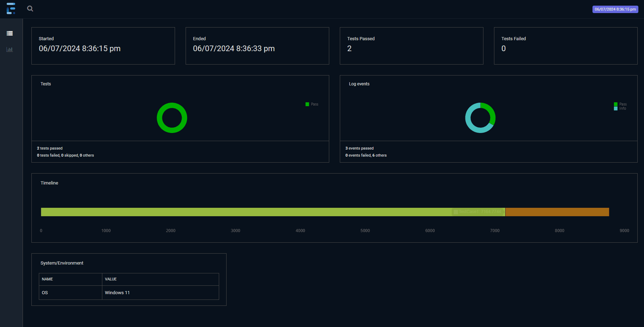Toggle Pass legend in Tests chart

tap(312, 104)
